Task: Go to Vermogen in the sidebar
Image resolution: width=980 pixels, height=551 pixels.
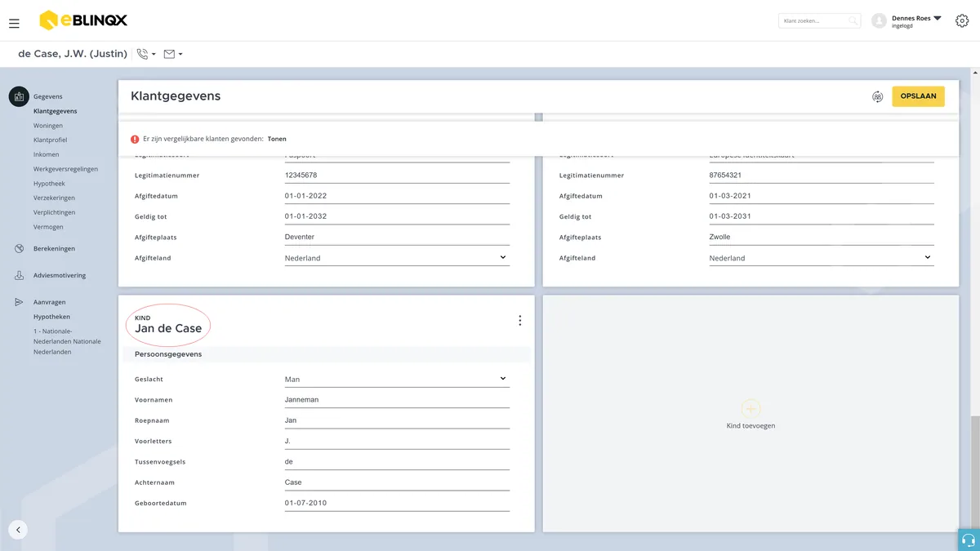Action: pos(48,227)
